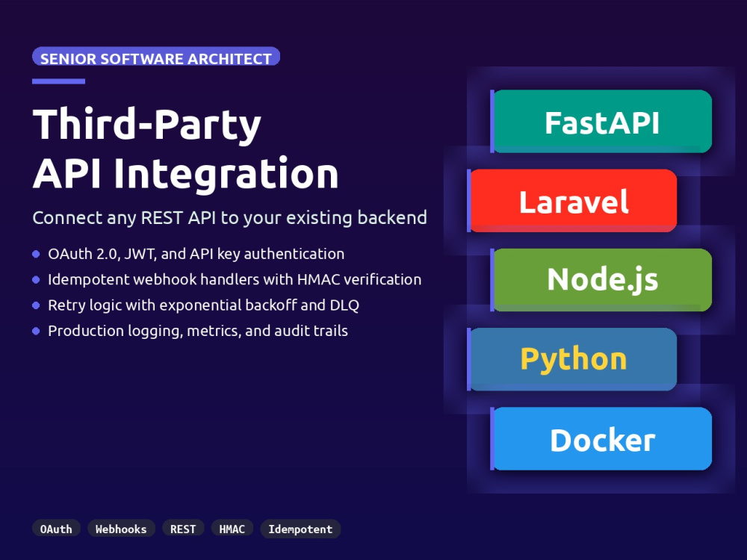Select the Laravel technology card
This screenshot has width=747, height=560.
pyautogui.click(x=572, y=200)
